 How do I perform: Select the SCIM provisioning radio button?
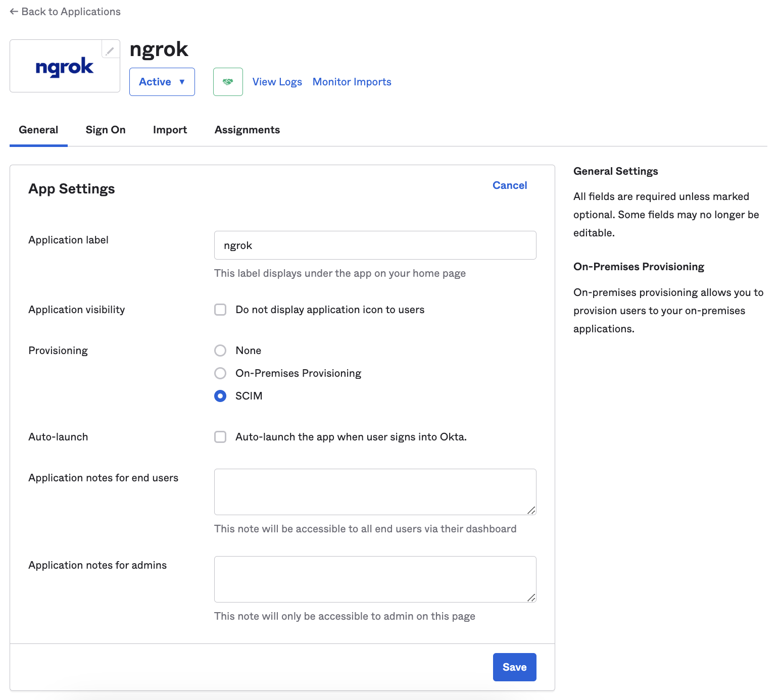[220, 396]
